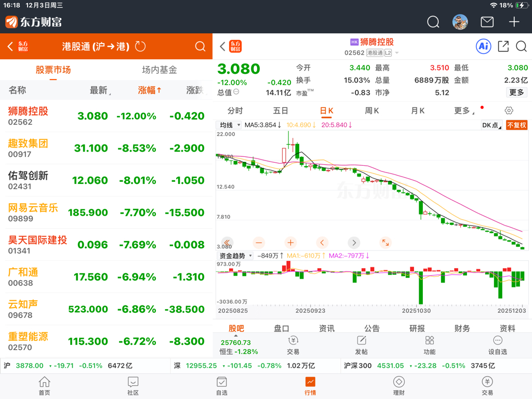Open 自选 watchlist tab

point(221,386)
